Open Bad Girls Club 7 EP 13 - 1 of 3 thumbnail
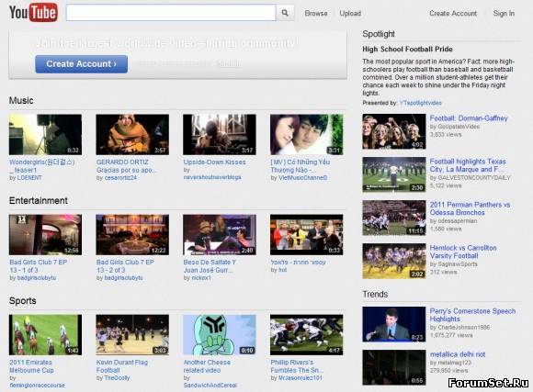Screen dimensions: 533x392 pyautogui.click(x=45, y=235)
